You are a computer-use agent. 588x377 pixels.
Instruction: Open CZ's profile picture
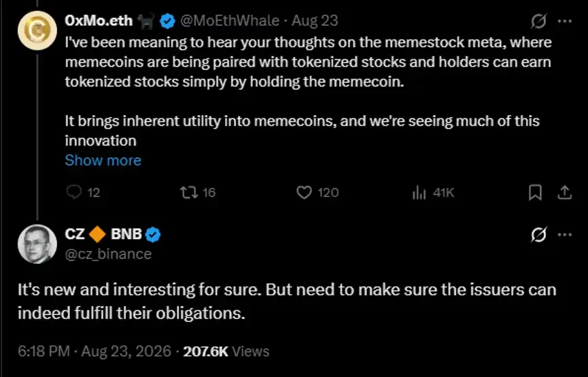(37, 244)
